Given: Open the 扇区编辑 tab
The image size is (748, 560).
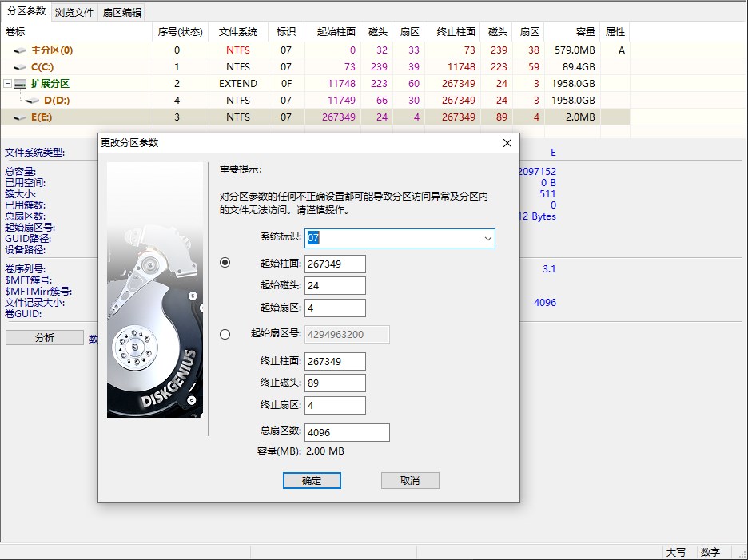Looking at the screenshot, I should pyautogui.click(x=122, y=13).
